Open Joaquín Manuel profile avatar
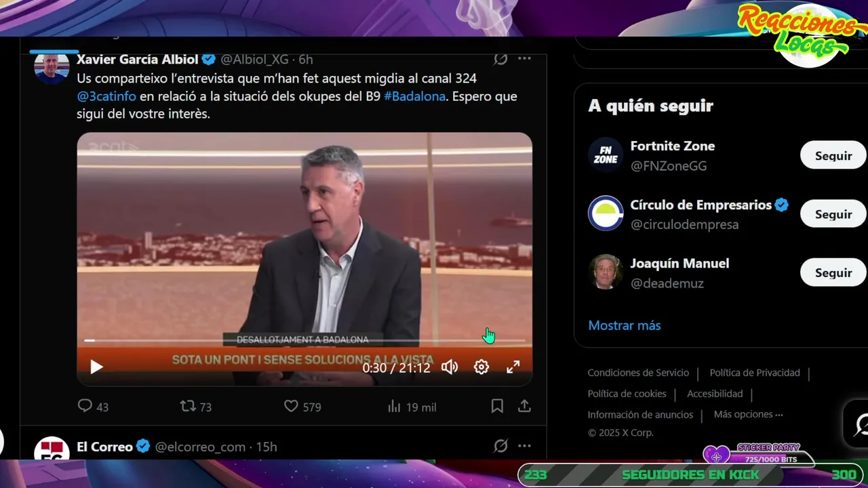This screenshot has width=868, height=488. (x=606, y=272)
